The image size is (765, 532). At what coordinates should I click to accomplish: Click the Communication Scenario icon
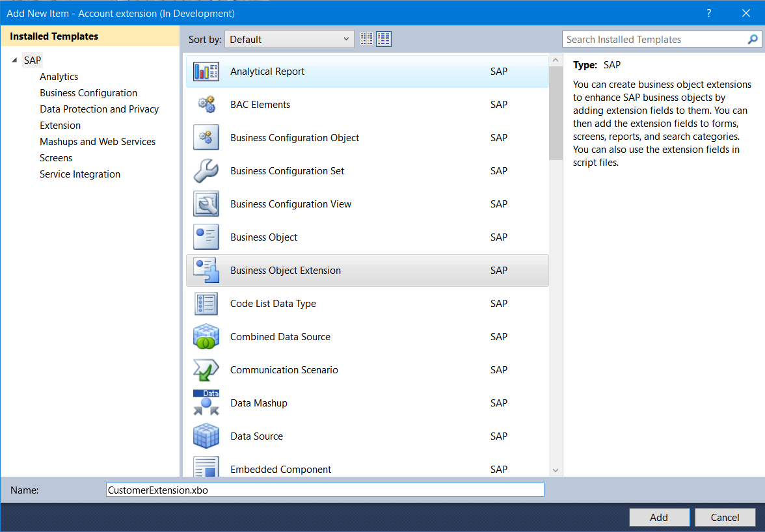point(206,370)
